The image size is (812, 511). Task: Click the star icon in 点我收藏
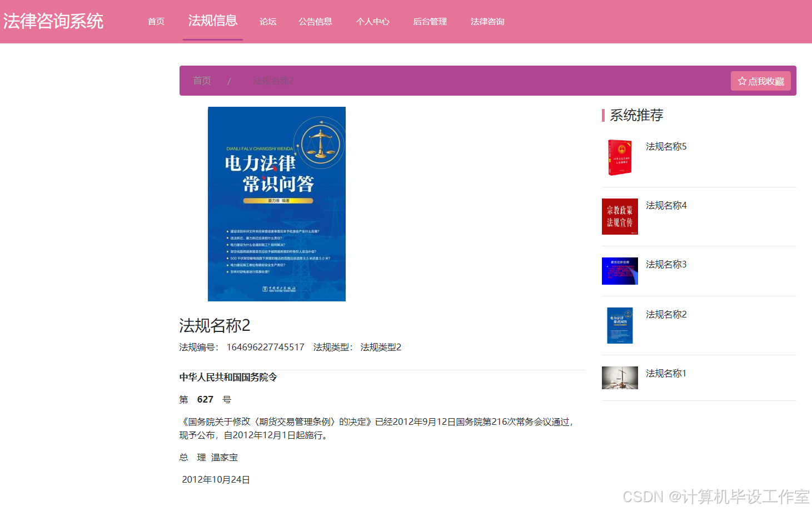click(x=742, y=81)
